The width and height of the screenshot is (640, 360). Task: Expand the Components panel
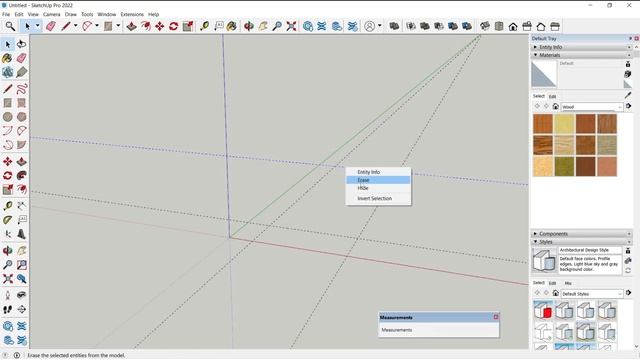point(582,234)
